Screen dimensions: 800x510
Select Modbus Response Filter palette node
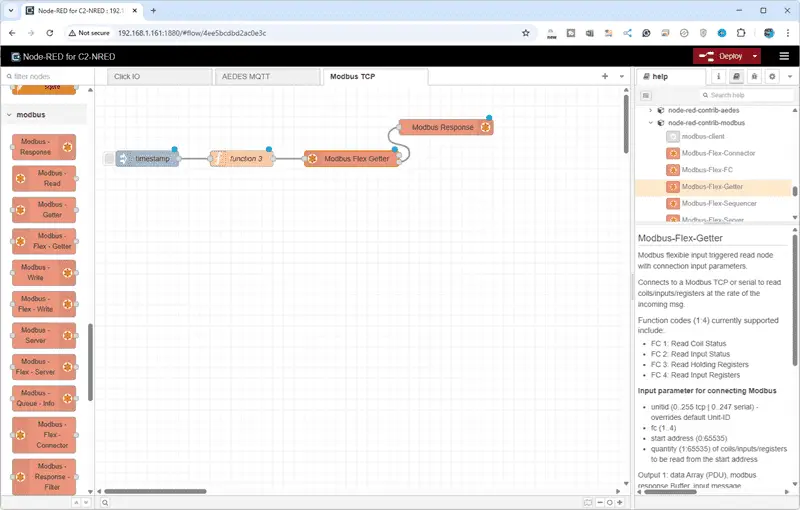point(44,477)
